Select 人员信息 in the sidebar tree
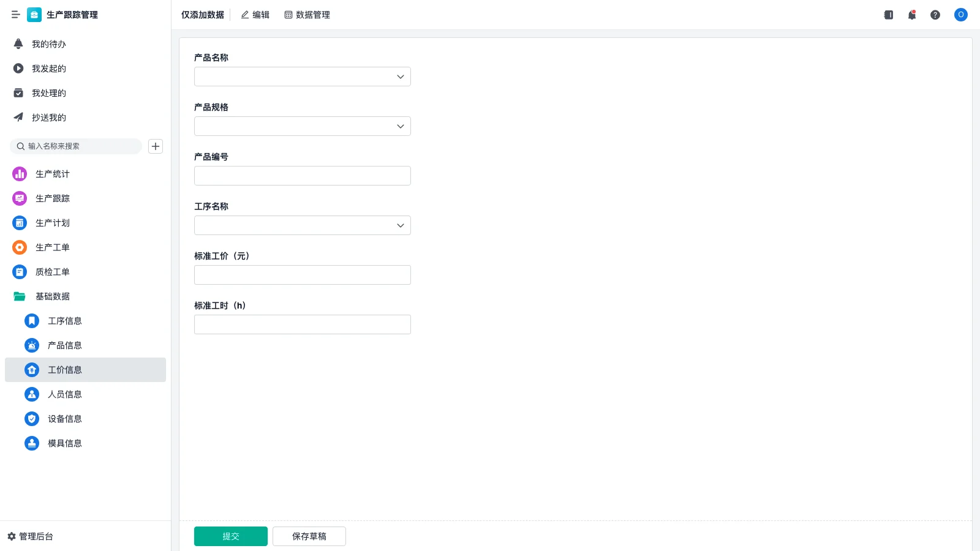 (64, 394)
